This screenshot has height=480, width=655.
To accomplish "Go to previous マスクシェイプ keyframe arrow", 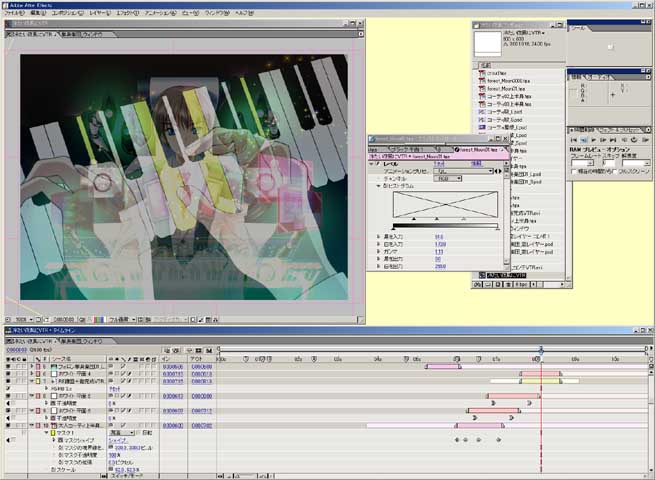I will click(x=8, y=440).
